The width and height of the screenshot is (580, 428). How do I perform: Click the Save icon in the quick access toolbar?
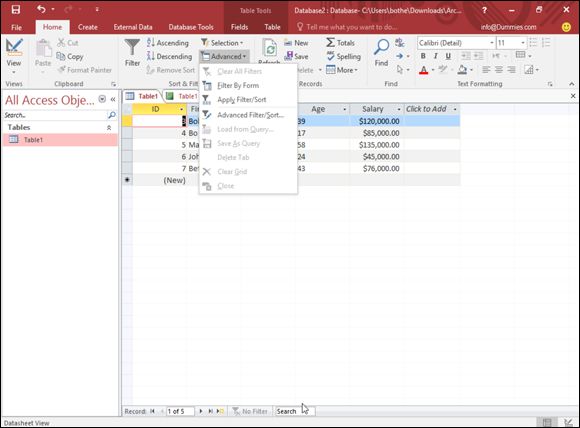[x=16, y=10]
